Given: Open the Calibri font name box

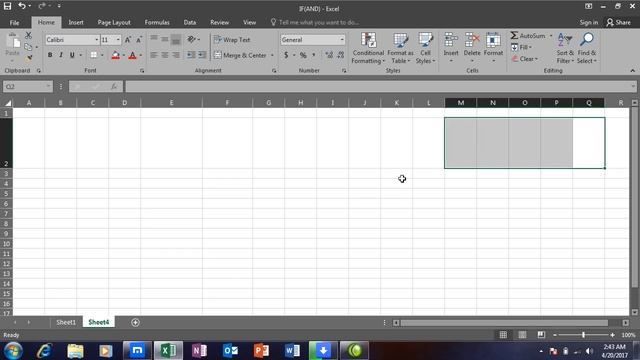Looking at the screenshot, I should tap(72, 40).
